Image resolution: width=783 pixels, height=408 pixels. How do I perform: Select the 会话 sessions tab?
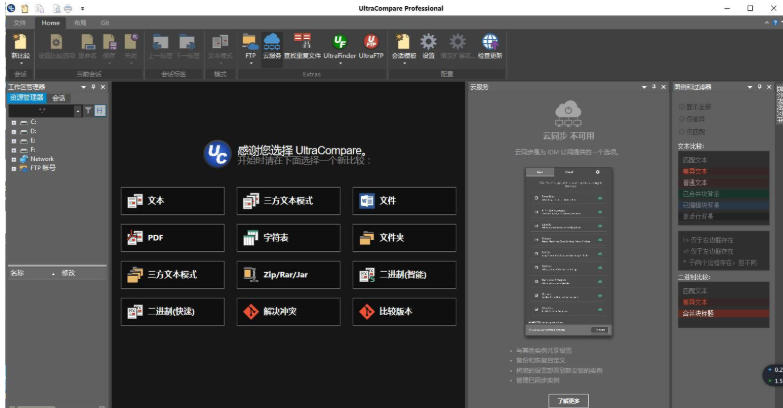pos(59,98)
